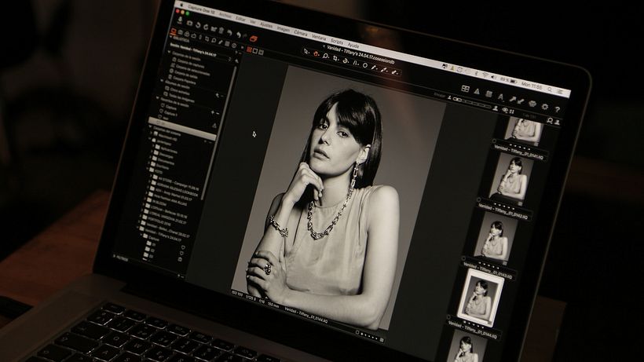The width and height of the screenshot is (644, 362).
Task: Click the magnifier search icon above thumbnails
Action: click(550, 120)
